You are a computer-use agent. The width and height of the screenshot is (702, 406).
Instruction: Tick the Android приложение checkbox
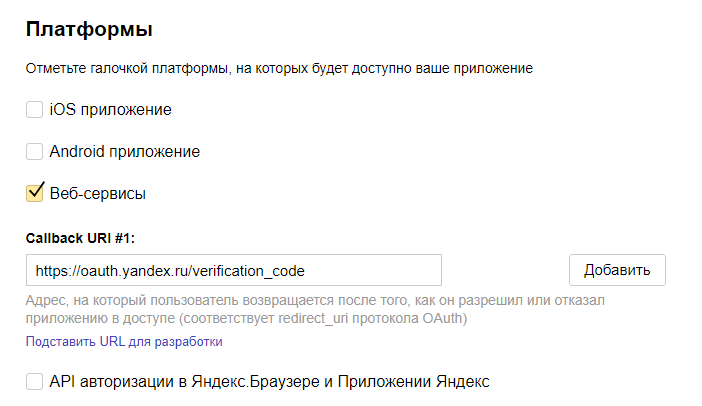34,152
